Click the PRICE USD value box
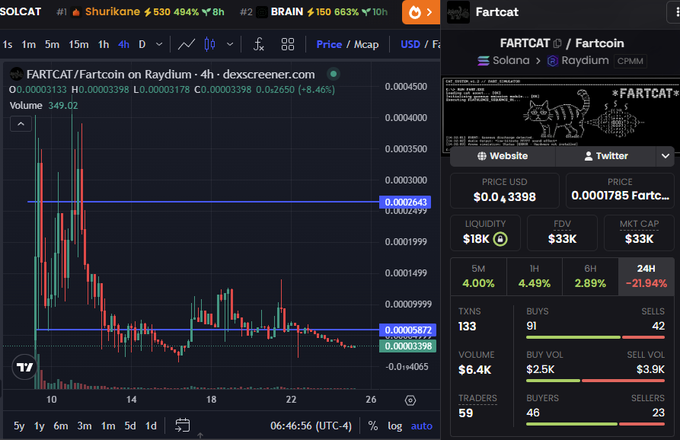Image resolution: width=680 pixels, height=440 pixels. pos(505,191)
